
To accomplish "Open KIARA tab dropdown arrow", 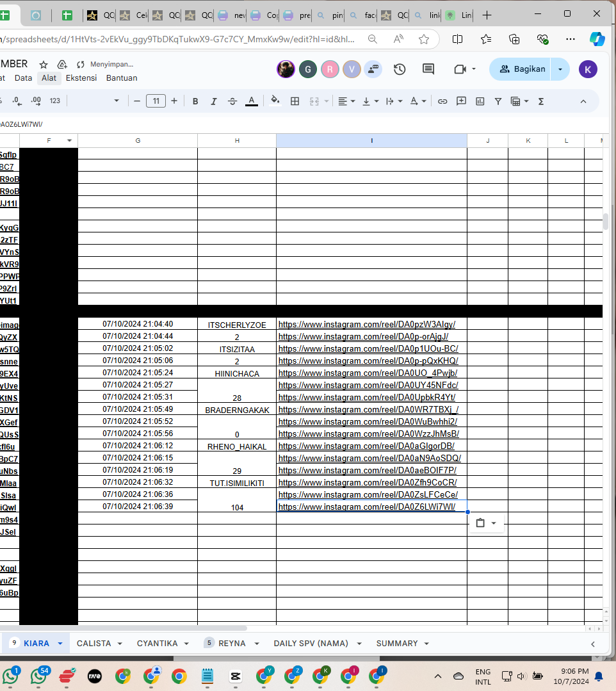I will [60, 644].
